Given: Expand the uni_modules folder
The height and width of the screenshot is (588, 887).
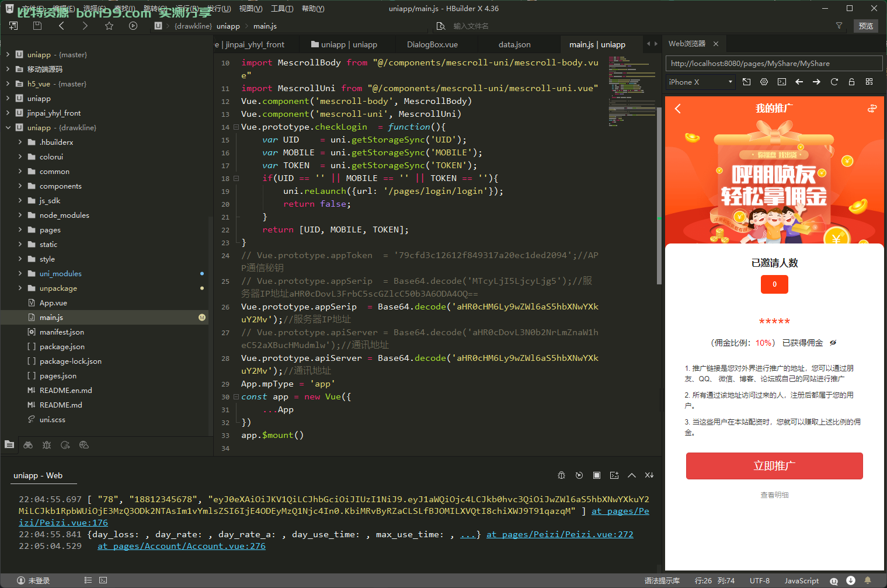Looking at the screenshot, I should (x=20, y=273).
